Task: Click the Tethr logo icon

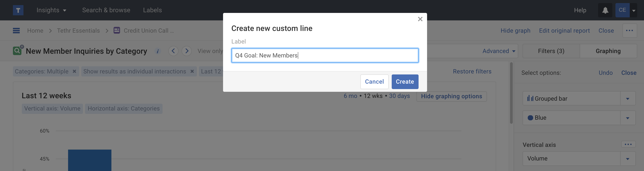Action: [x=18, y=10]
